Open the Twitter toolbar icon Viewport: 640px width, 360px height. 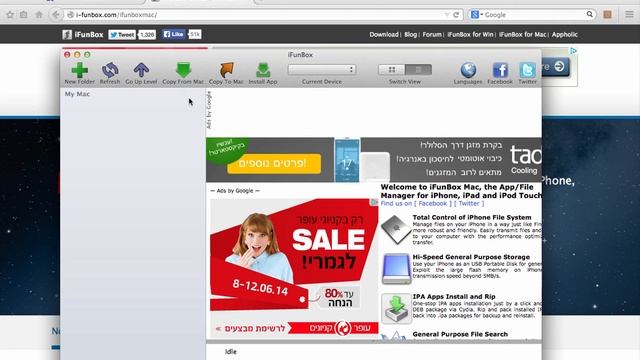pos(527,70)
